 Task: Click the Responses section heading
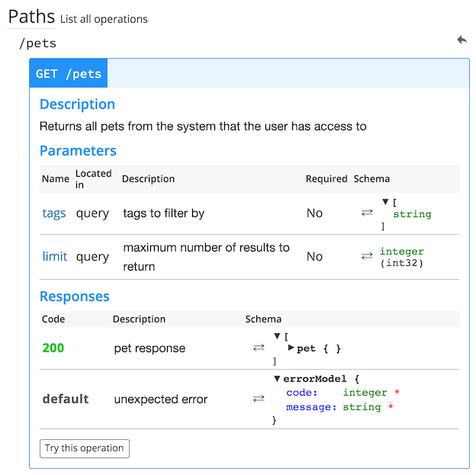tap(75, 297)
